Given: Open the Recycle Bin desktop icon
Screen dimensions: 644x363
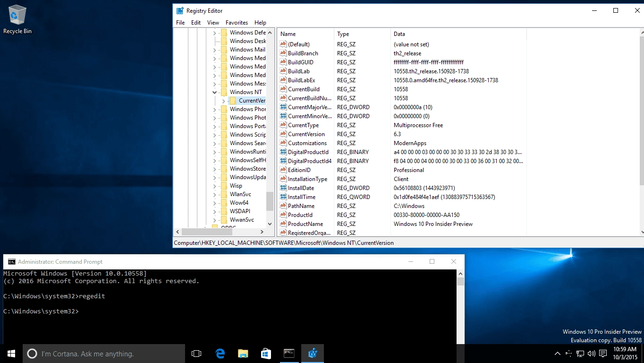Looking at the screenshot, I should (17, 20).
